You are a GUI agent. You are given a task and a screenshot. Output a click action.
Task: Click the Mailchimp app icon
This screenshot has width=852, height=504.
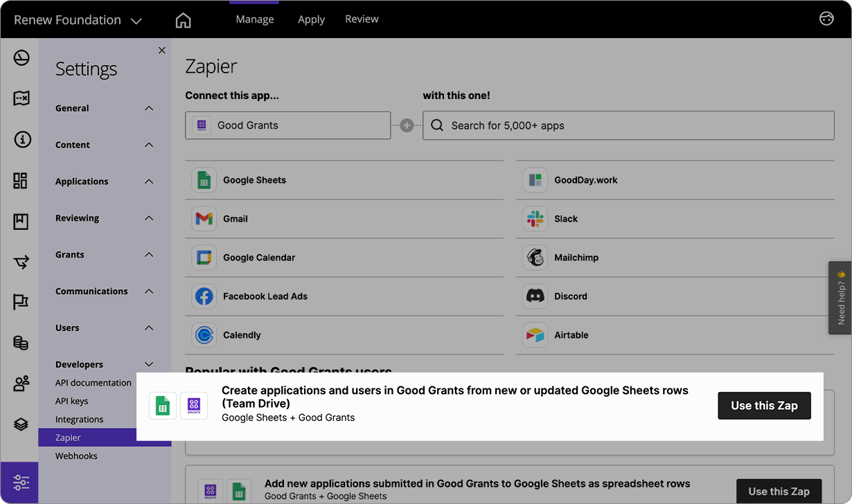point(534,257)
